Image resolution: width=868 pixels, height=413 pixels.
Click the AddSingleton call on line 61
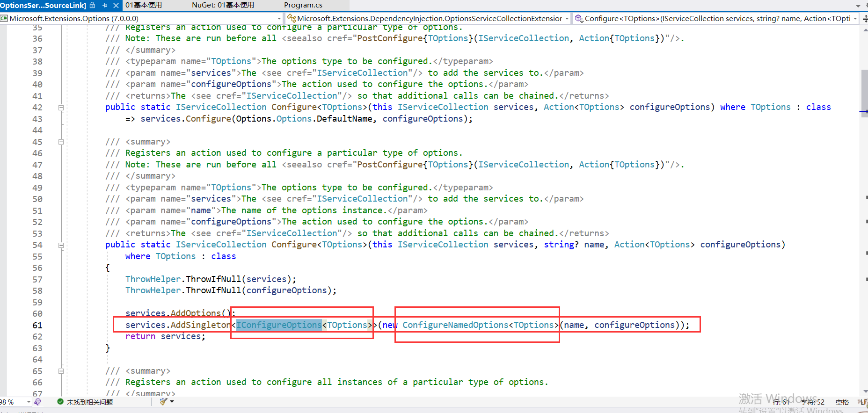(201, 325)
